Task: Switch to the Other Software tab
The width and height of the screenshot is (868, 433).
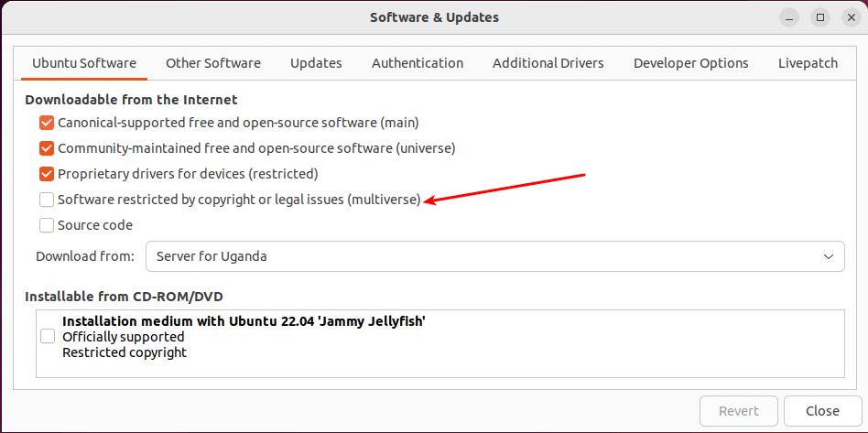Action: tap(213, 63)
